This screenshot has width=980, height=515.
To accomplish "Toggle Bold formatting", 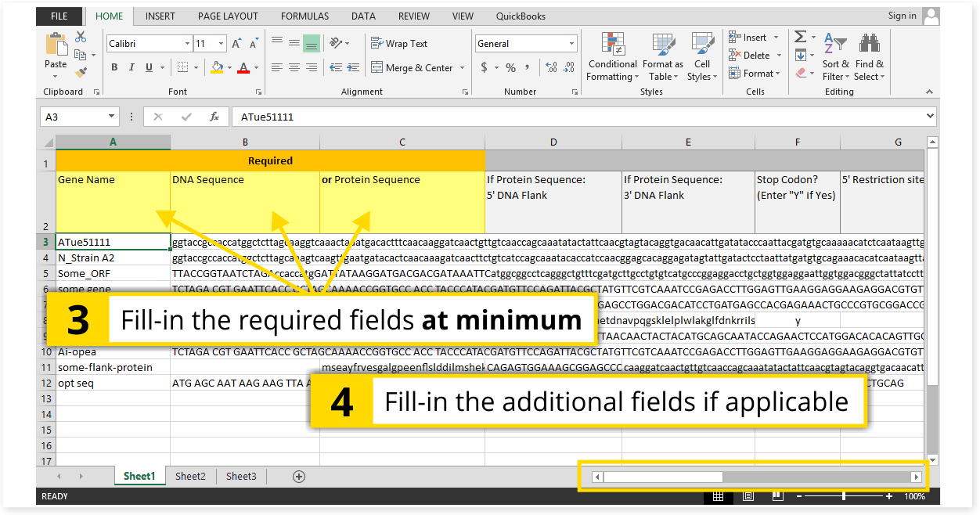I will tap(114, 68).
